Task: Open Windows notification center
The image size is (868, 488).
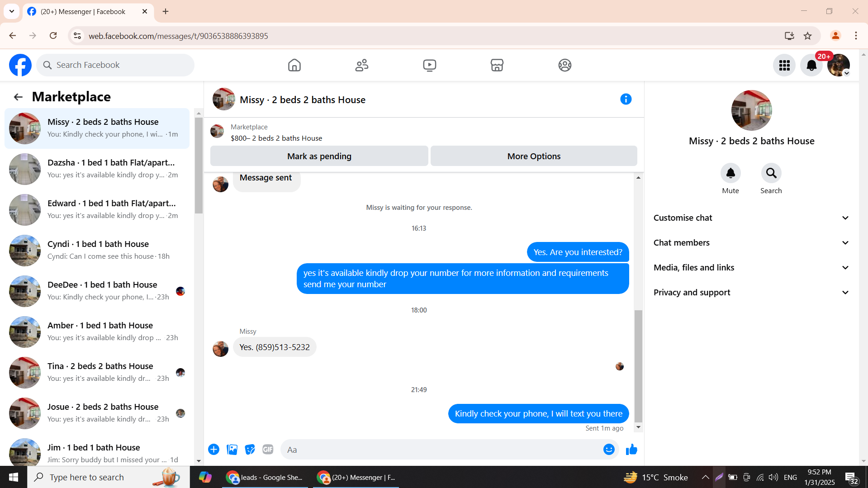Action: [851, 478]
